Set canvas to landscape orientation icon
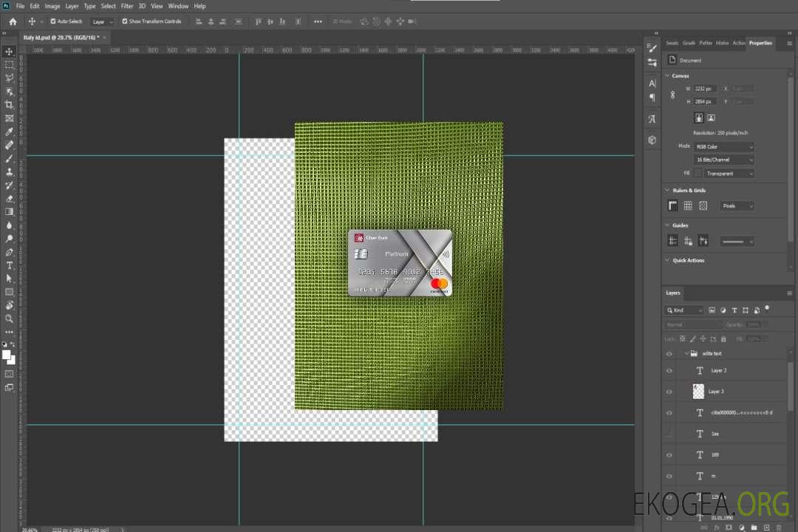Image resolution: width=798 pixels, height=532 pixels. point(711,117)
